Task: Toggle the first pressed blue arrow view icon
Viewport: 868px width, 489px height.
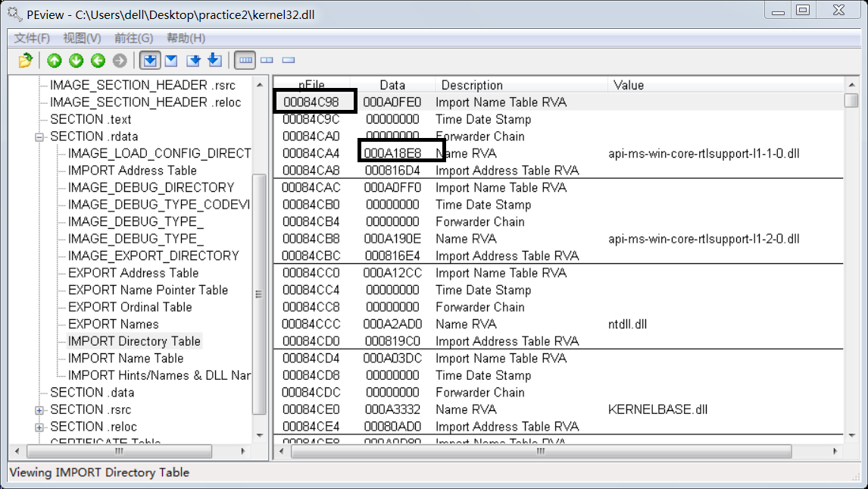Action: coord(149,60)
